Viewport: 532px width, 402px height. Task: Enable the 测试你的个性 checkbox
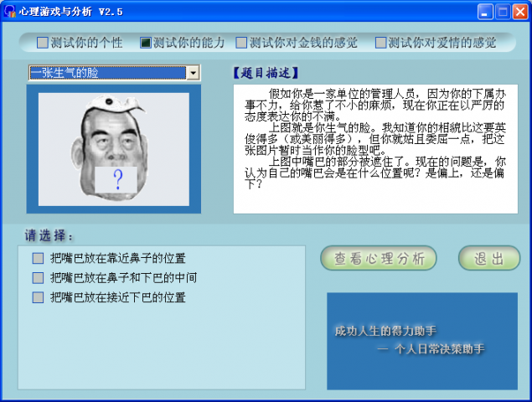pyautogui.click(x=43, y=42)
